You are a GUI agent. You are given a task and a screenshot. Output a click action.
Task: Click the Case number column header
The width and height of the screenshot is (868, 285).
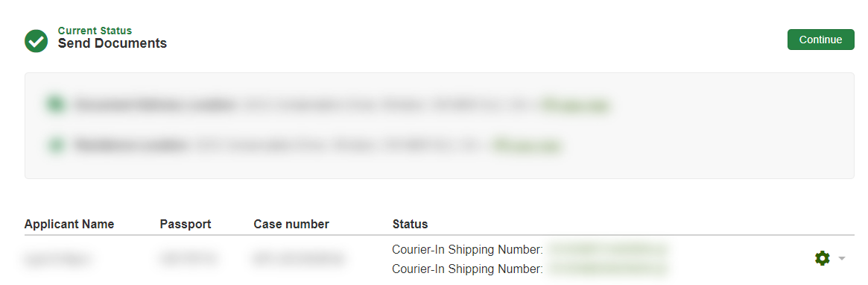[291, 224]
